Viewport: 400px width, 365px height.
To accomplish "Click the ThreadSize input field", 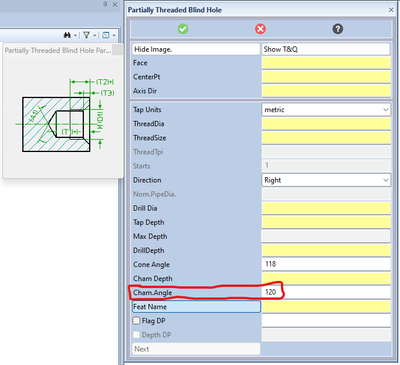I will (326, 138).
